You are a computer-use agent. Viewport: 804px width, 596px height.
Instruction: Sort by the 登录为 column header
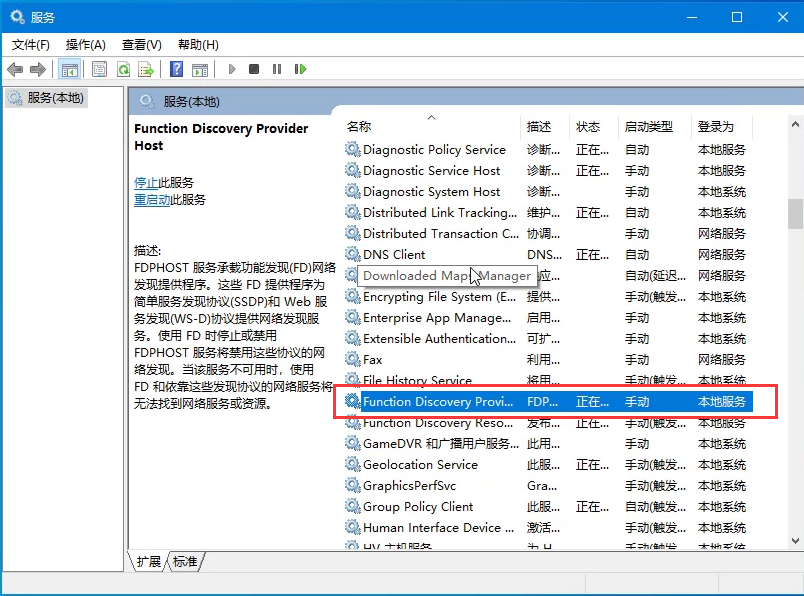pyautogui.click(x=721, y=126)
